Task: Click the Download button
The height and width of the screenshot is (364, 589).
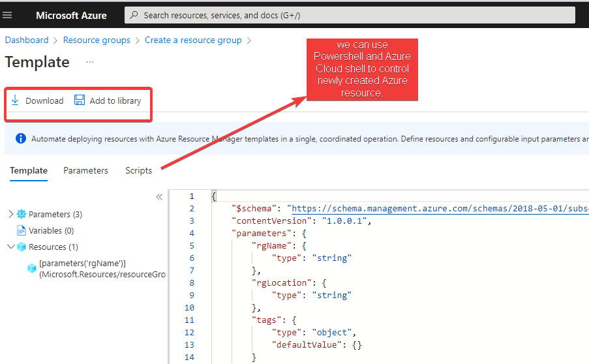Action: click(37, 100)
